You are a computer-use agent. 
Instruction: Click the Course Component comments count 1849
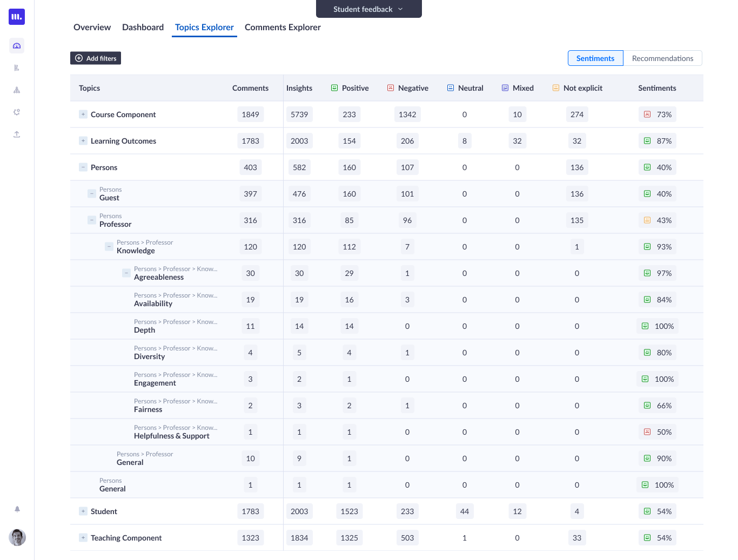click(250, 114)
